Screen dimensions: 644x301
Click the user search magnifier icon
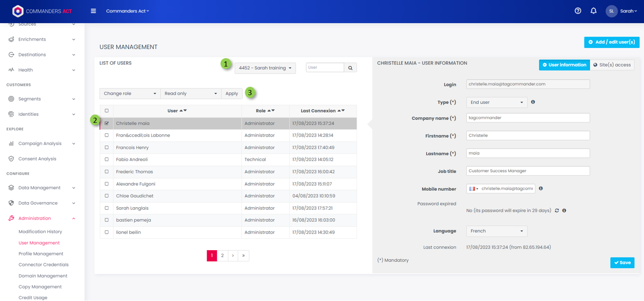pos(350,68)
